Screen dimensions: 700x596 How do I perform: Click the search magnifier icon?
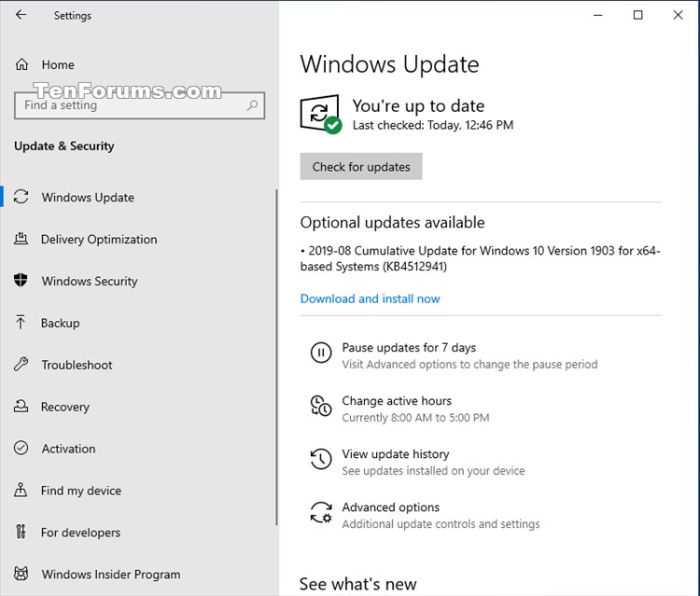[252, 105]
